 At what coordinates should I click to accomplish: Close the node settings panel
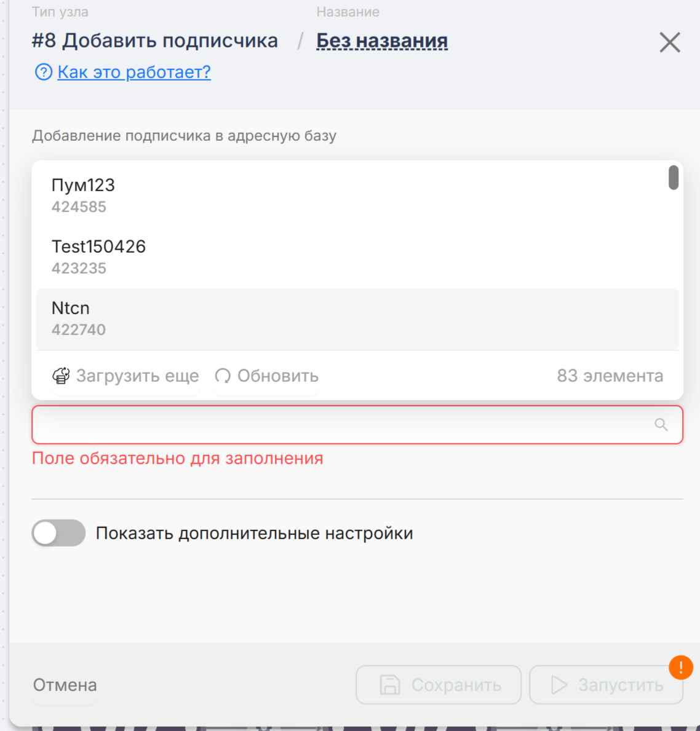coord(670,42)
